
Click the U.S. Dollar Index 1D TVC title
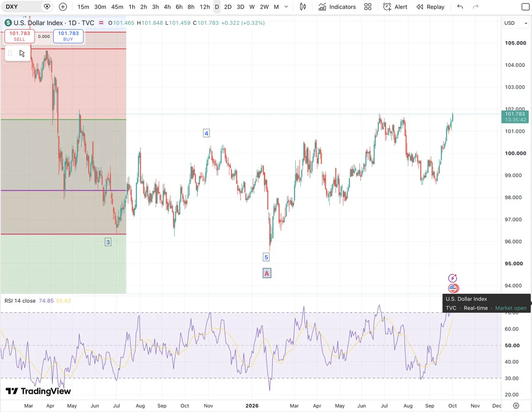54,23
